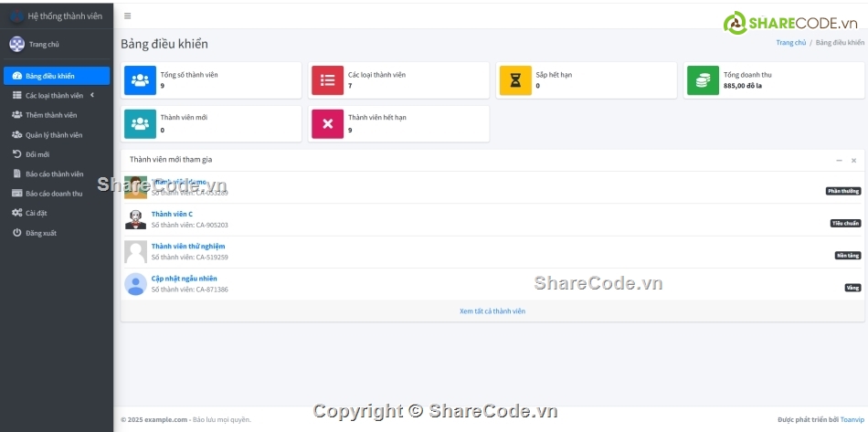Viewport: 868px width, 432px height.
Task: Click the blue users icon of Tổng số thành viên
Action: pos(140,80)
